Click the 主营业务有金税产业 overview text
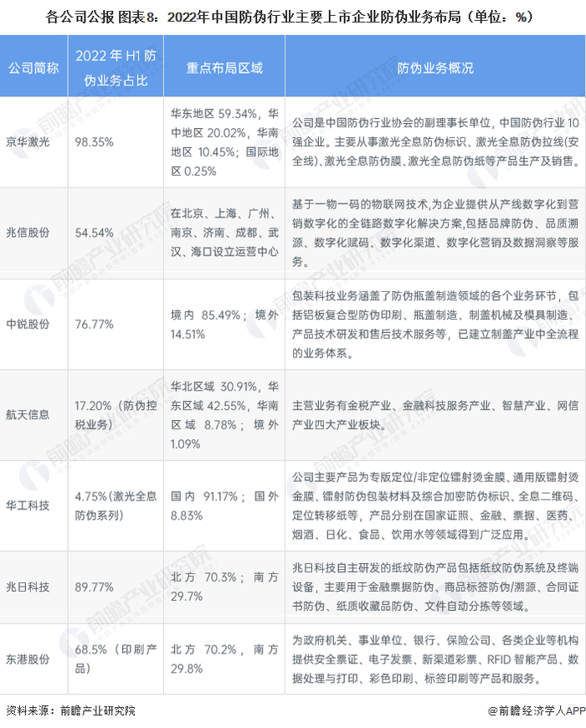This screenshot has height=728, width=586. [435, 415]
